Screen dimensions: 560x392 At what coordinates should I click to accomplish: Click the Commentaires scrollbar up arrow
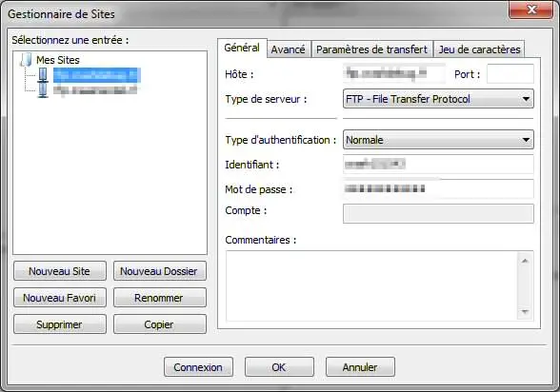(x=525, y=261)
